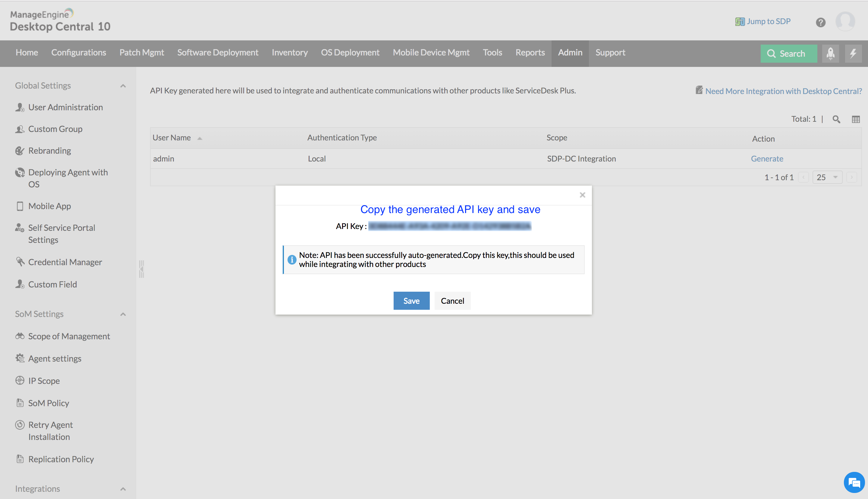Viewport: 868px width, 499px height.
Task: Click the sidebar collapse splitter handle
Action: (141, 269)
